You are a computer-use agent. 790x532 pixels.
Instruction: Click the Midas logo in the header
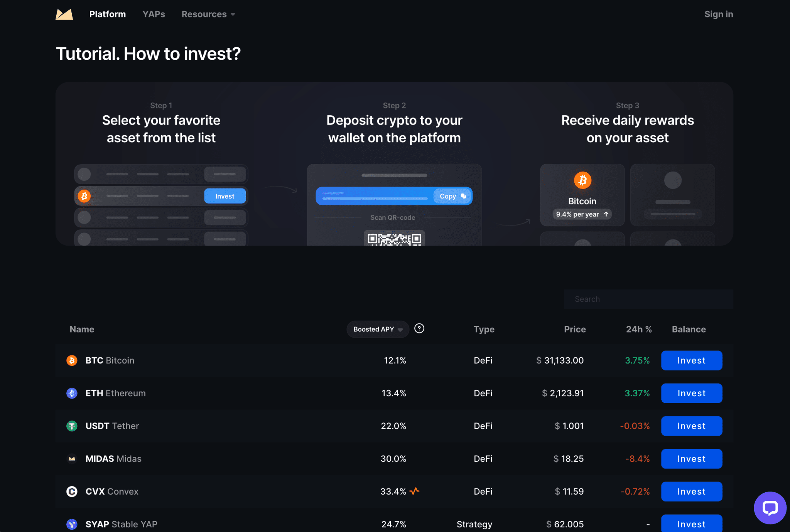pyautogui.click(x=64, y=14)
